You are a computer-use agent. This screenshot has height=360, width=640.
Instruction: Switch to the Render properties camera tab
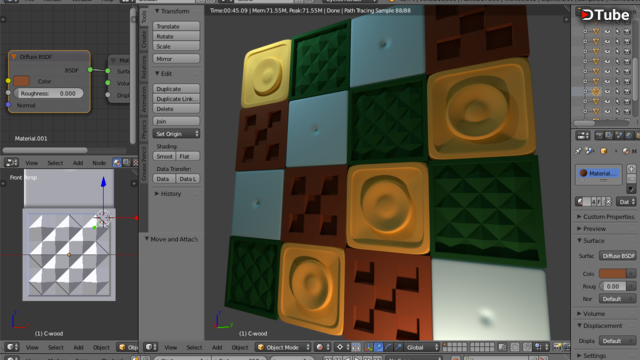599,136
